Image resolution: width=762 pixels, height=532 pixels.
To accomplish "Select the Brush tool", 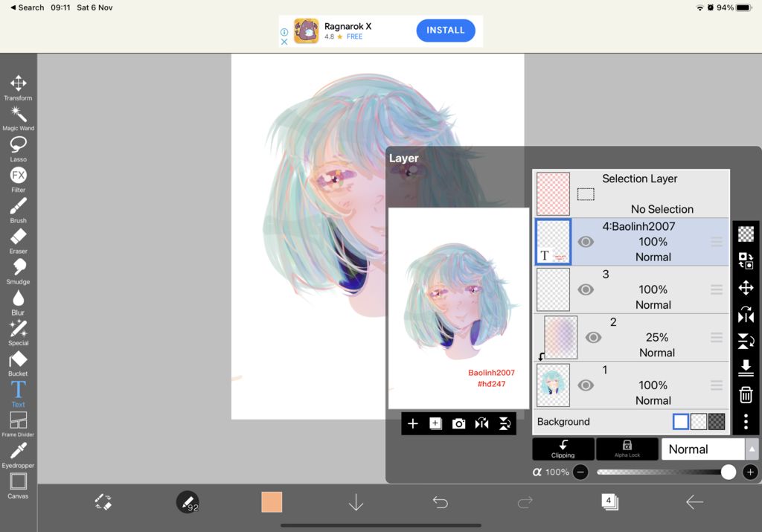I will pos(18,211).
